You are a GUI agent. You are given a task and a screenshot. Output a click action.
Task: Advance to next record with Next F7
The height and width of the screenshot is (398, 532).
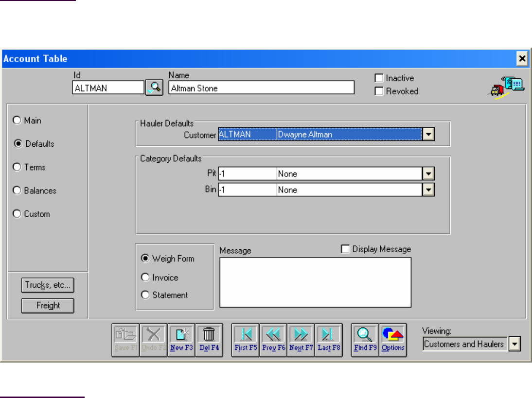pyautogui.click(x=301, y=340)
